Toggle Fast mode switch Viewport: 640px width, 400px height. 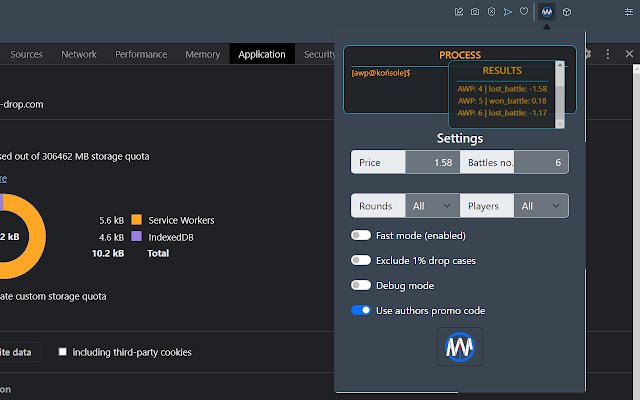pos(361,235)
